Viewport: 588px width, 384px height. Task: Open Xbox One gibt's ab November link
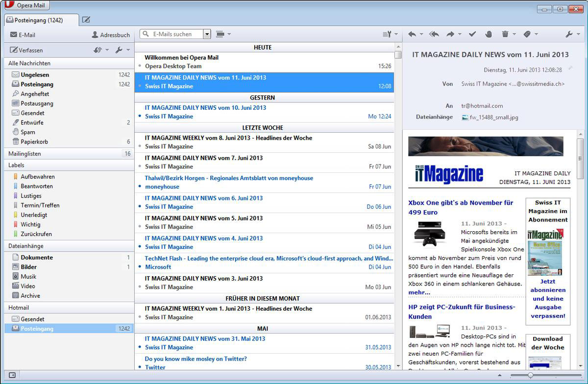pos(461,207)
